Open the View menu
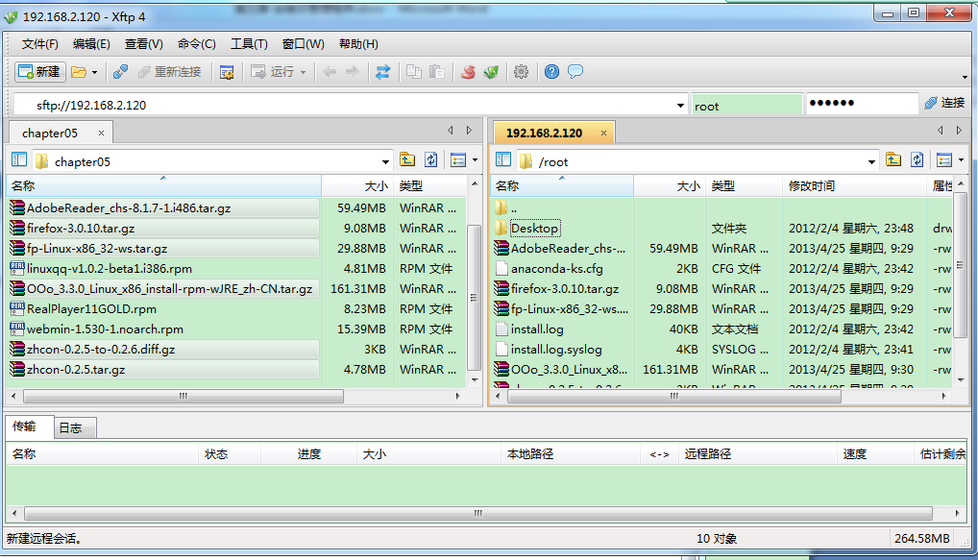978x560 pixels. [x=144, y=43]
